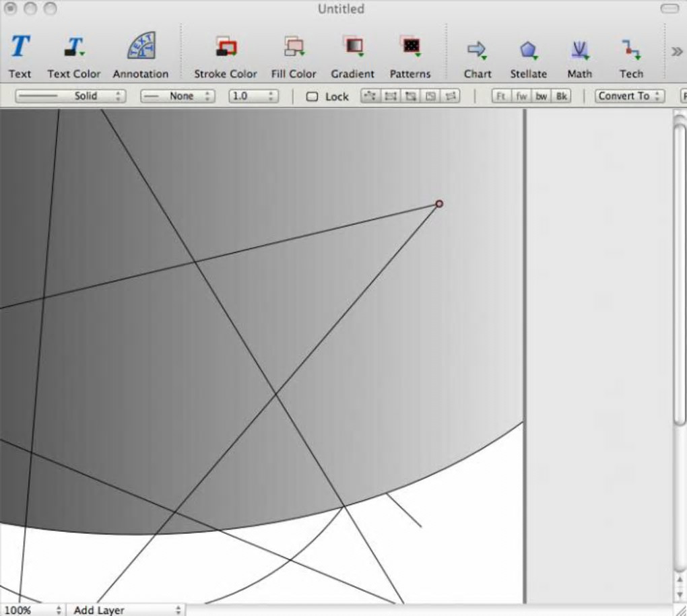Click the fw move-forward button
This screenshot has width=687, height=616.
point(521,96)
